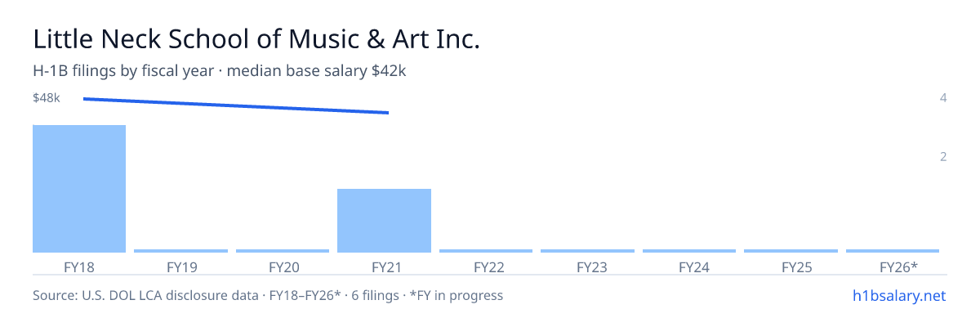Click the FY21 axis label
Viewport: 980px width, 327px height.
click(384, 267)
